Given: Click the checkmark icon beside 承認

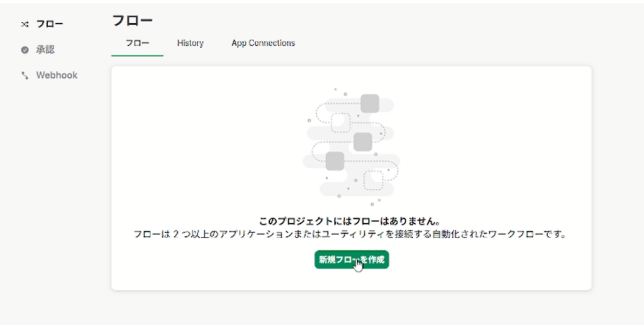Looking at the screenshot, I should coord(25,50).
